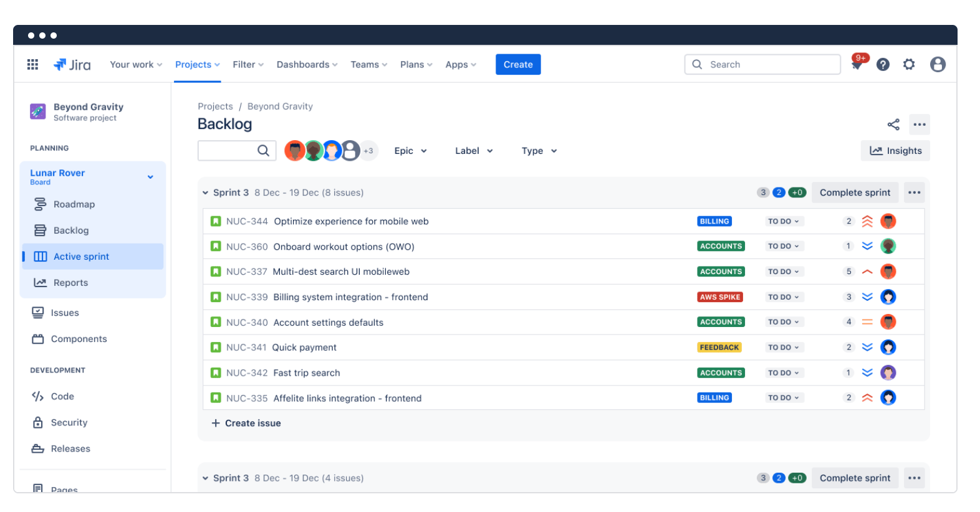Image resolution: width=980 pixels, height=512 pixels.
Task: Open the Projects menu
Action: [x=197, y=64]
